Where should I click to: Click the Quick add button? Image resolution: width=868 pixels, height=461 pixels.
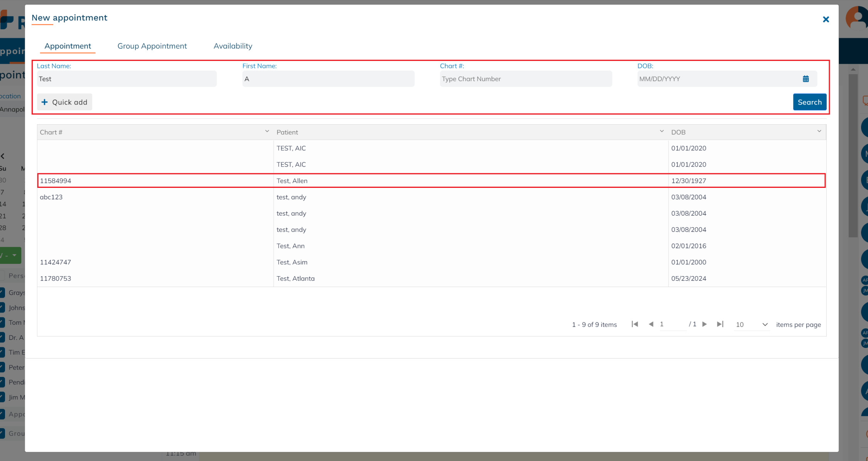point(64,102)
